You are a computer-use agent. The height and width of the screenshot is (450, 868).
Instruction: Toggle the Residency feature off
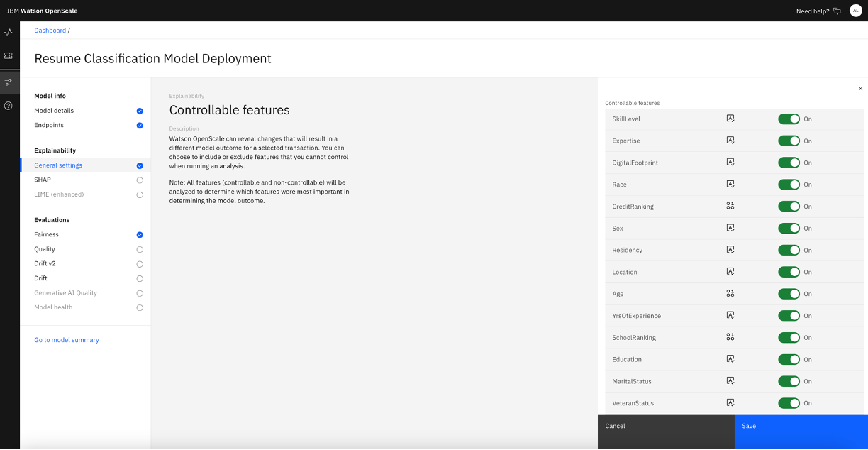[789, 250]
